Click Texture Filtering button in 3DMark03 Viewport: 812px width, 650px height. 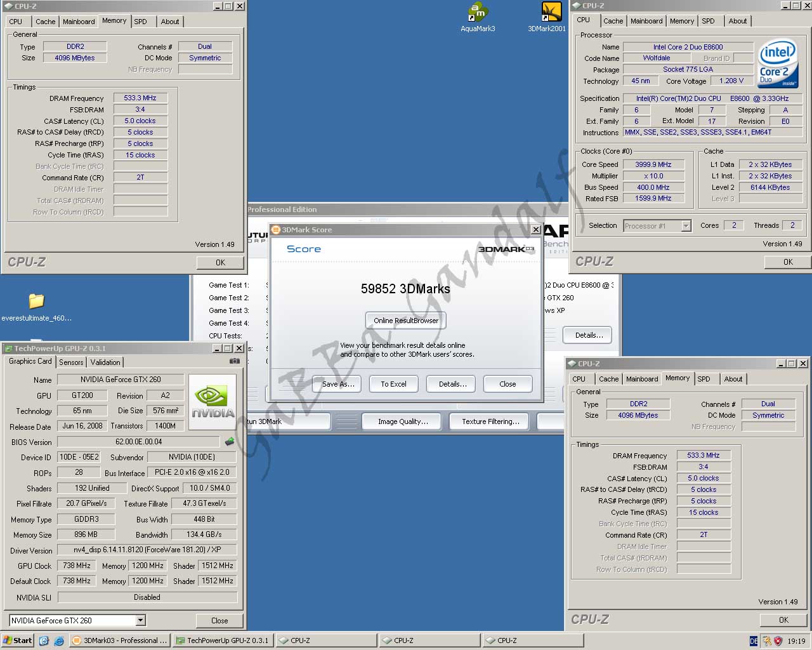[490, 421]
